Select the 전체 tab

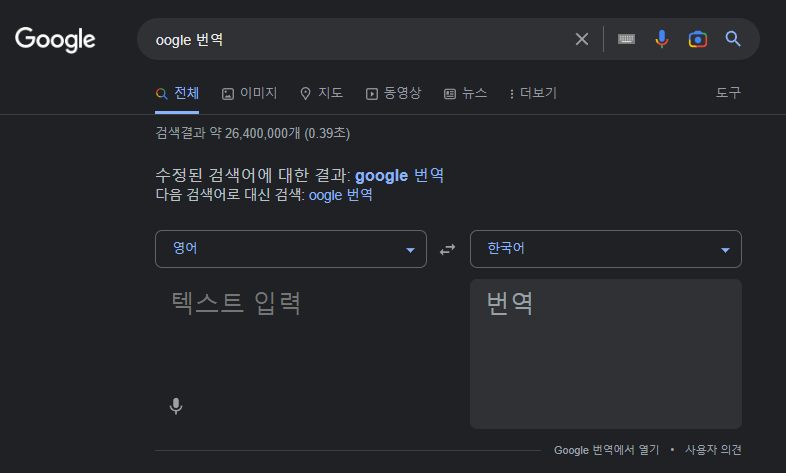177,93
